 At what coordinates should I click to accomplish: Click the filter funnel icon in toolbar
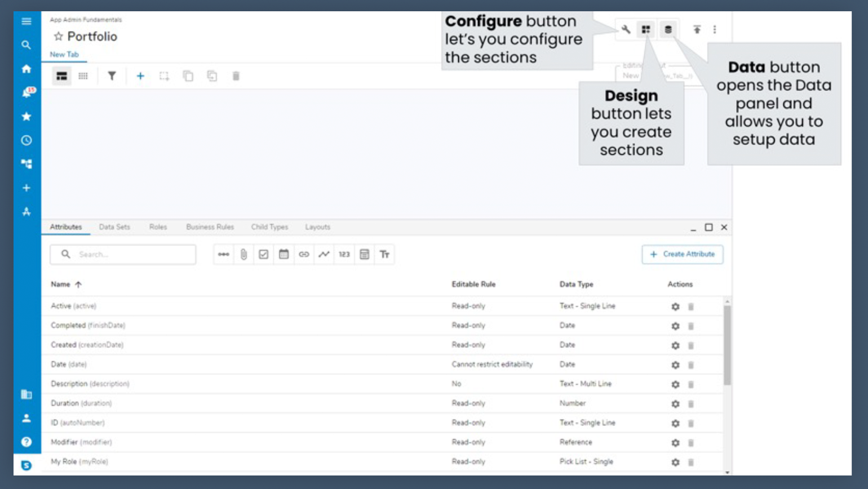pyautogui.click(x=112, y=76)
